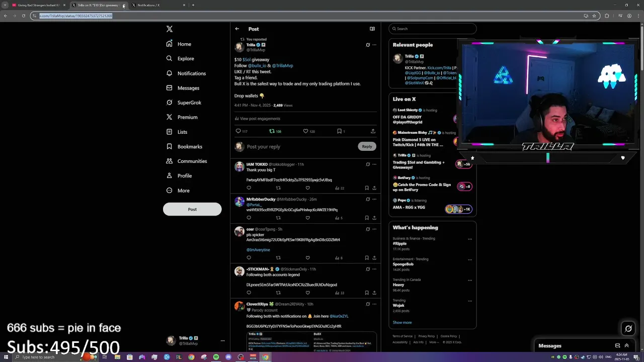Click Grok icon on CloverXRiya reply
This screenshot has height=362, width=644.
pos(368,304)
